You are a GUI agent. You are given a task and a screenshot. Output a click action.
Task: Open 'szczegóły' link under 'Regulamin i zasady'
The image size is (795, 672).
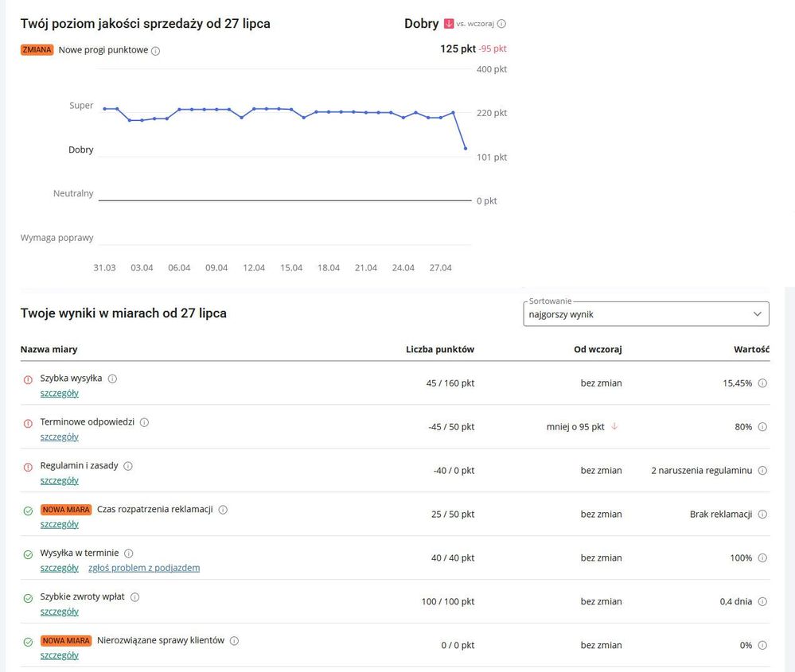pyautogui.click(x=60, y=480)
